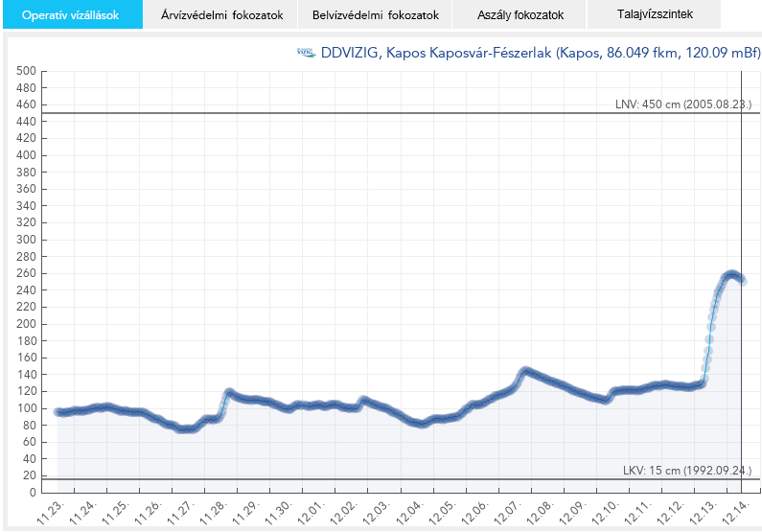The width and height of the screenshot is (762, 532).
Task: Click the VIZIG logo beside chart title
Action: pos(307,54)
